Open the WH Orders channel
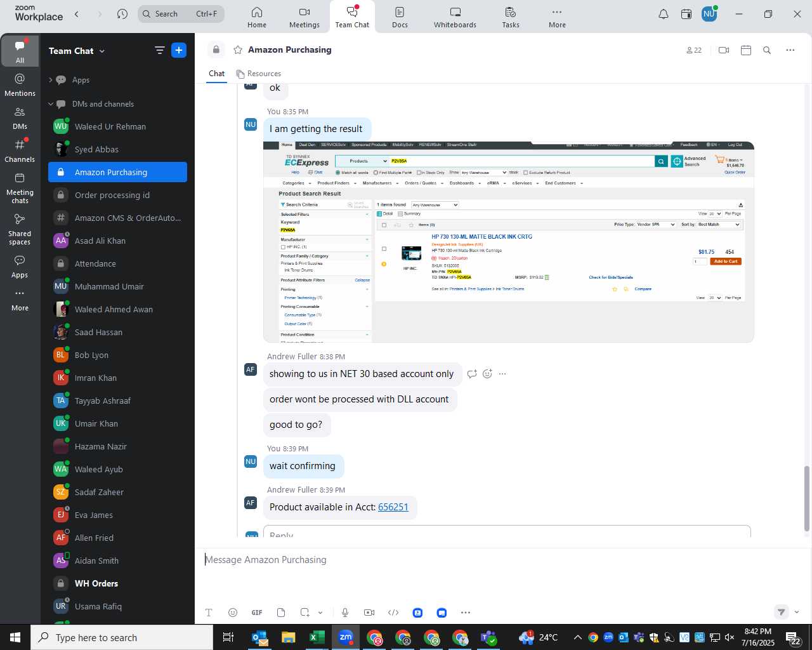Image resolution: width=812 pixels, height=650 pixels. click(x=118, y=584)
